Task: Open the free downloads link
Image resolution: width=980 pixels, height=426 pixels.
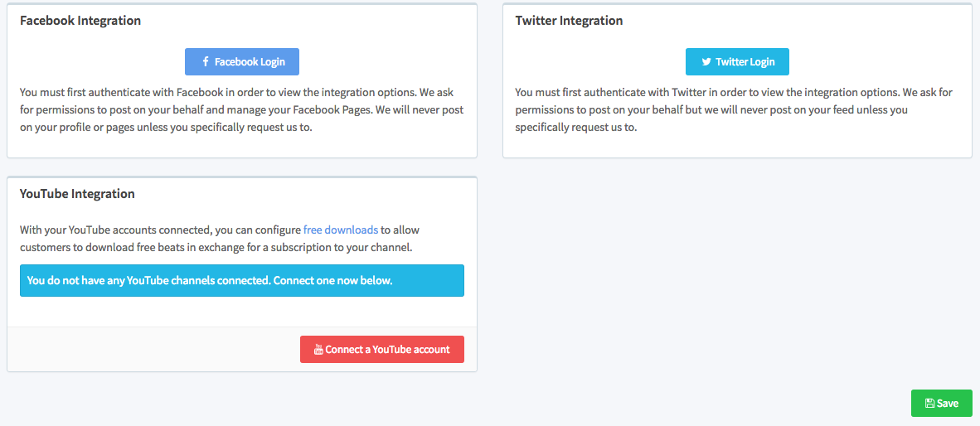Action: 341,230
